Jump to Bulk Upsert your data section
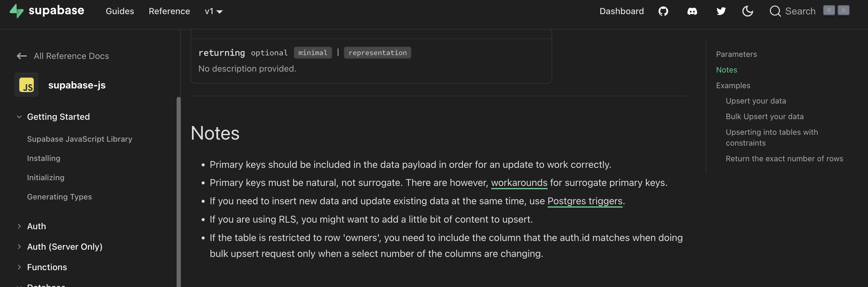868x287 pixels. (765, 116)
